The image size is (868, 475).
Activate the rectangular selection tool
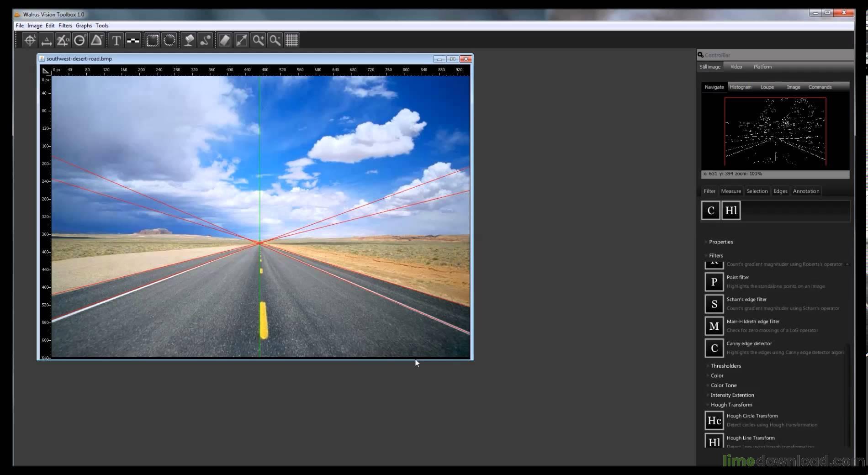(x=152, y=41)
